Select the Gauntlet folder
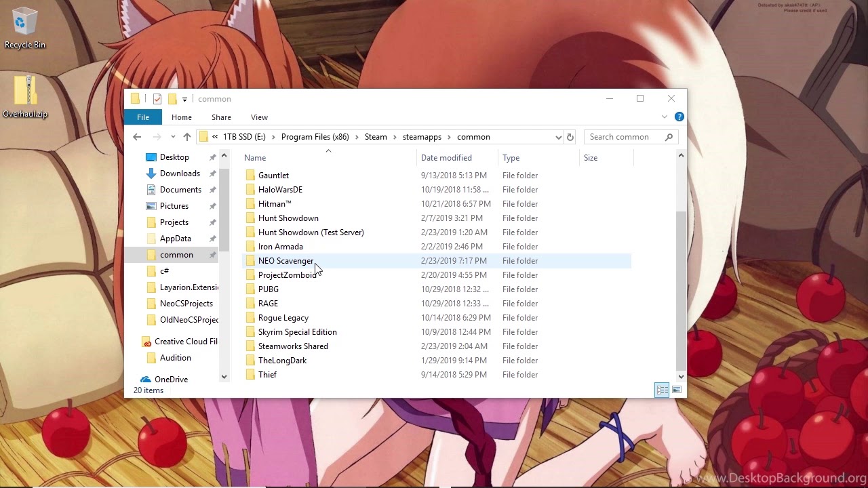Viewport: 868px width, 488px height. coord(273,176)
